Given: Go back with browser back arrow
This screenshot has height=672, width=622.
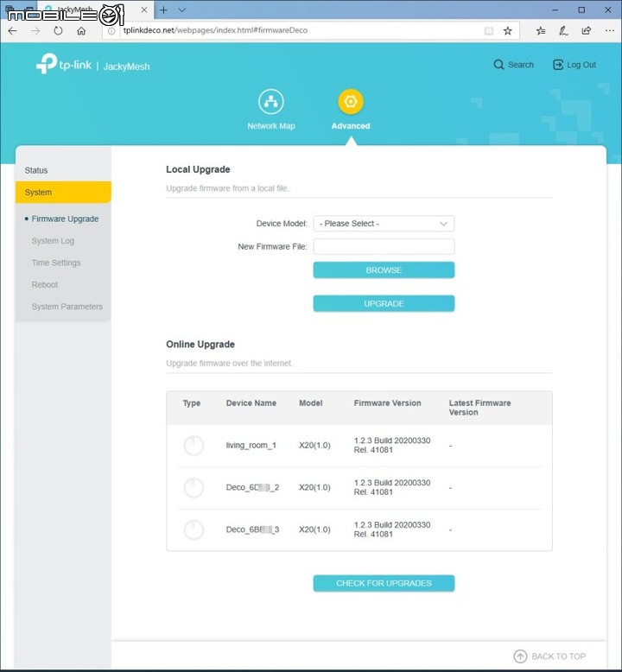Looking at the screenshot, I should coord(13,31).
